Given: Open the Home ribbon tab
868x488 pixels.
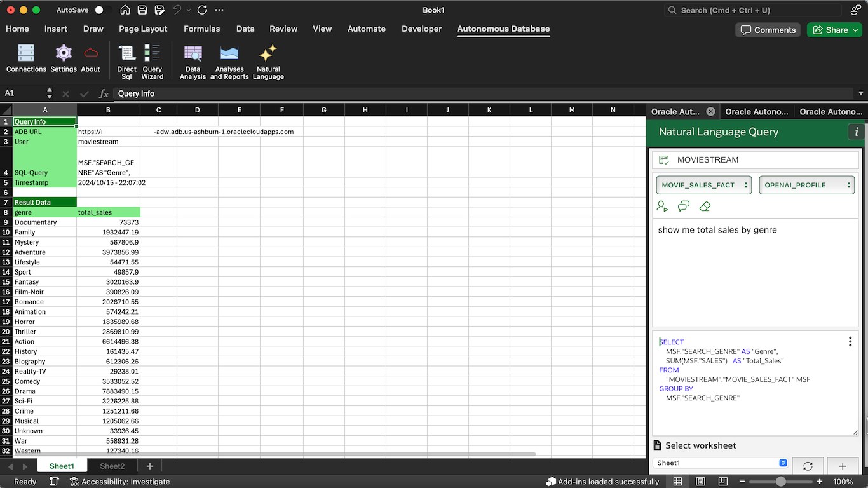Looking at the screenshot, I should pyautogui.click(x=17, y=29).
